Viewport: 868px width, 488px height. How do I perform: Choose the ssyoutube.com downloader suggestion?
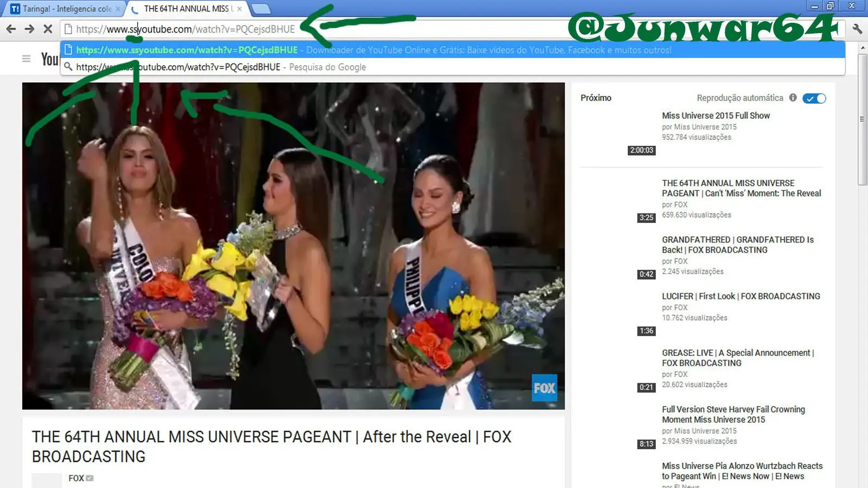[452, 49]
